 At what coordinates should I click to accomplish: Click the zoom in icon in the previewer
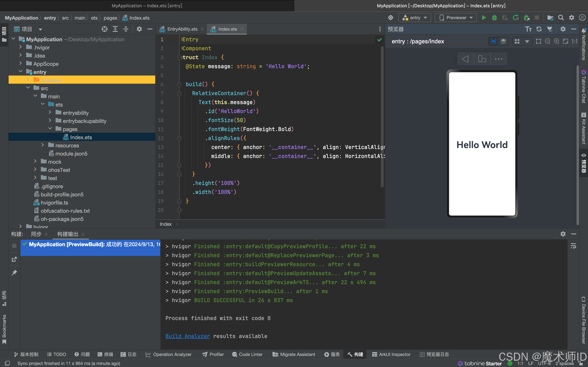(556, 41)
